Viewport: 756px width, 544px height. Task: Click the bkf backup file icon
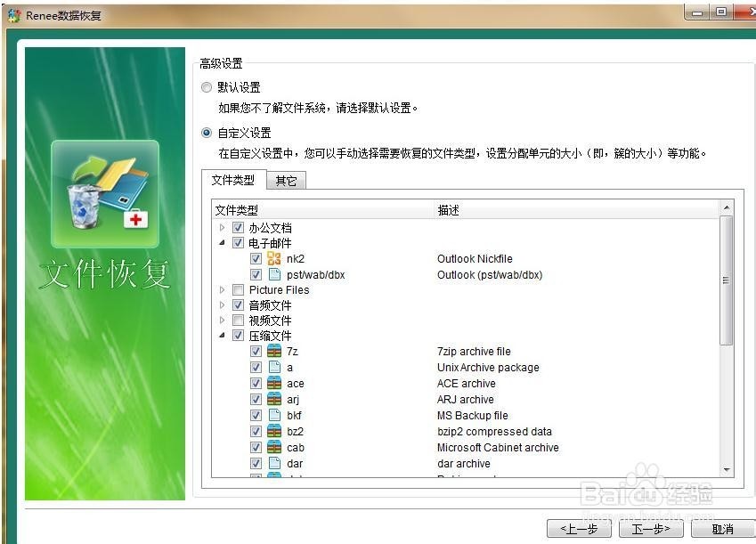[x=274, y=415]
